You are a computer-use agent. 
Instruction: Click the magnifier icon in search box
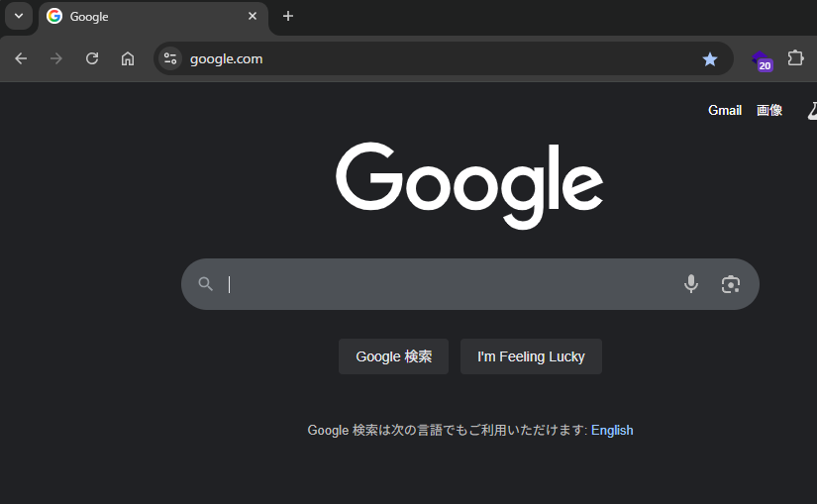click(x=206, y=284)
